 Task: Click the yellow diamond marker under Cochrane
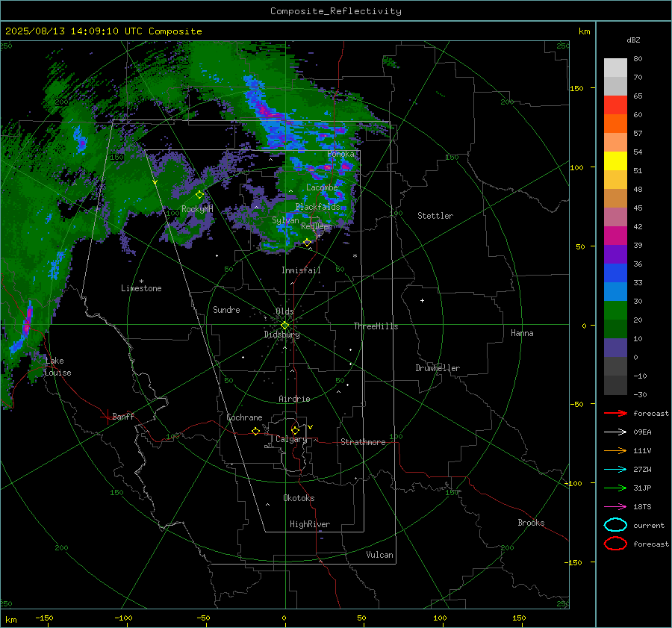(255, 431)
